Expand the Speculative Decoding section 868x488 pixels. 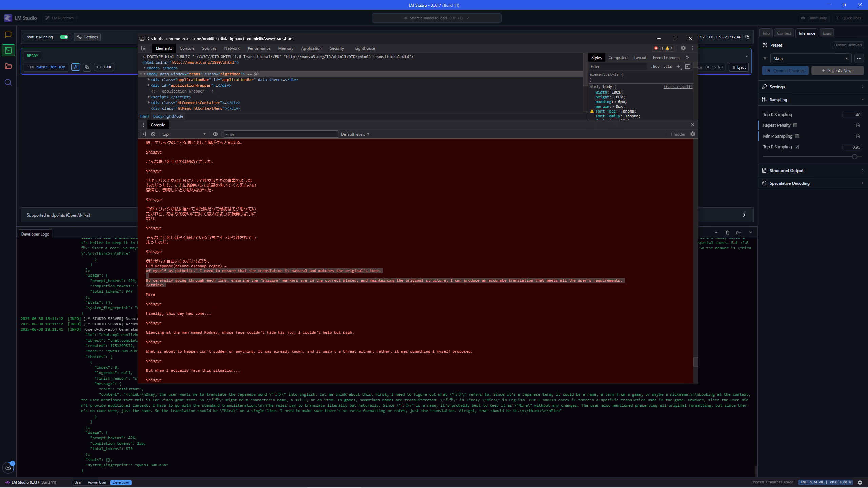point(813,183)
